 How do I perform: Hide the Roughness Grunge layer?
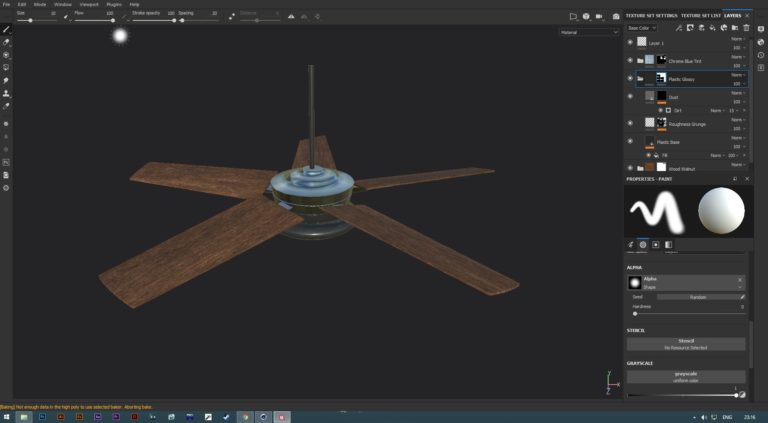[630, 123]
